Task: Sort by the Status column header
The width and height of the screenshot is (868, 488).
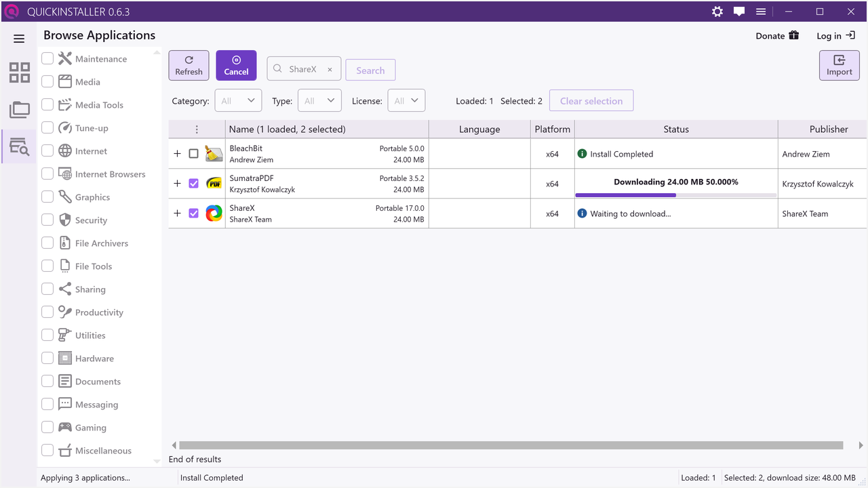Action: (676, 129)
